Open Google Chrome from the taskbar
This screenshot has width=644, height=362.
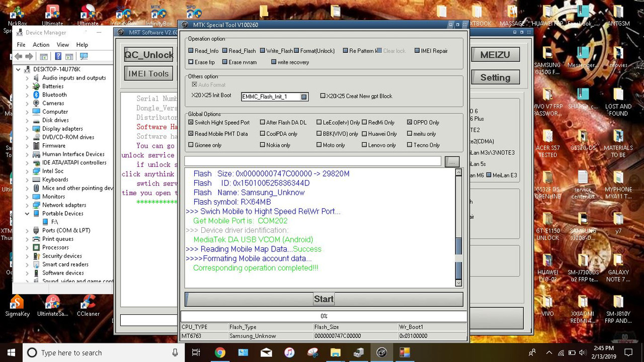point(220,352)
